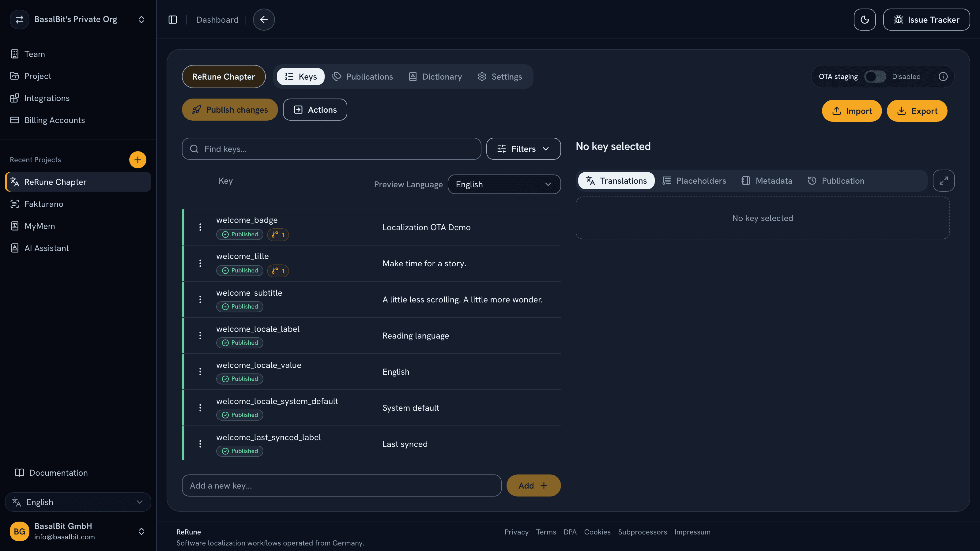Switch to the Dictionary tab
The image size is (980, 551).
coord(435,77)
